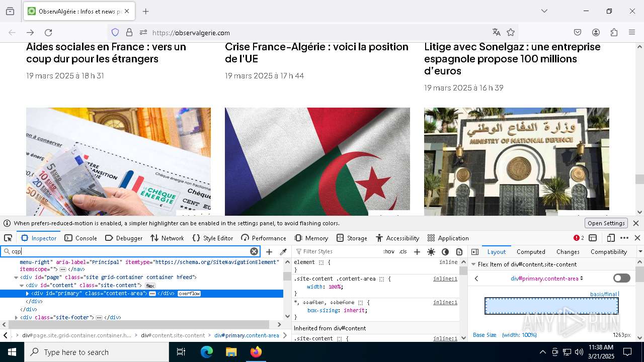The width and height of the screenshot is (644, 362).
Task: Click the tracking protection shield icon
Action: point(115,33)
